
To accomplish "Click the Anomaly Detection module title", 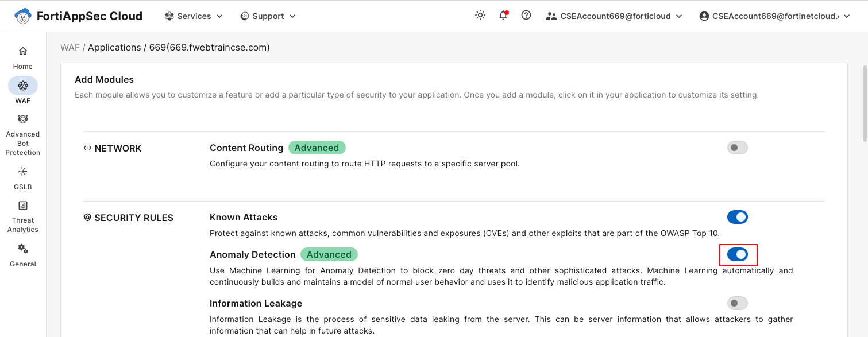I will [253, 254].
